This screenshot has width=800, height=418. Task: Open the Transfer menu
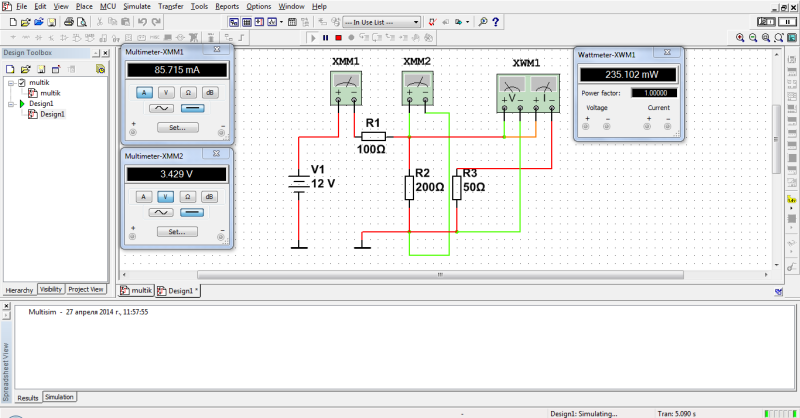pyautogui.click(x=170, y=6)
